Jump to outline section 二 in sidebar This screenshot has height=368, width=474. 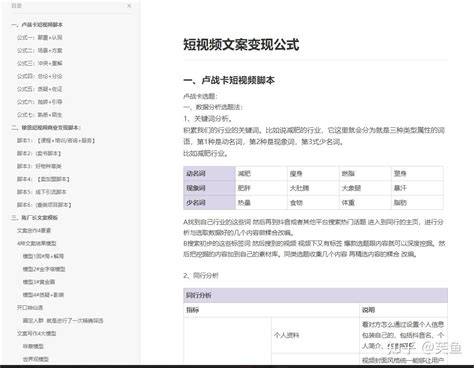click(x=46, y=128)
